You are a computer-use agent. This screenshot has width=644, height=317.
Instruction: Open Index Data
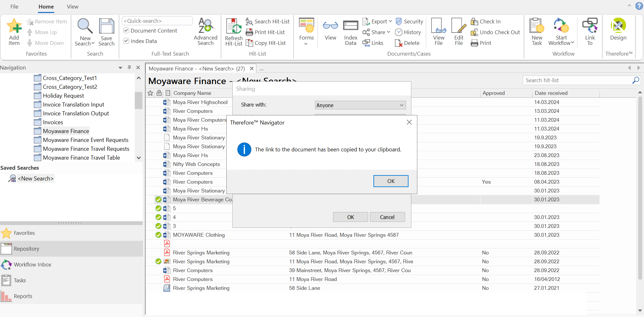[351, 32]
